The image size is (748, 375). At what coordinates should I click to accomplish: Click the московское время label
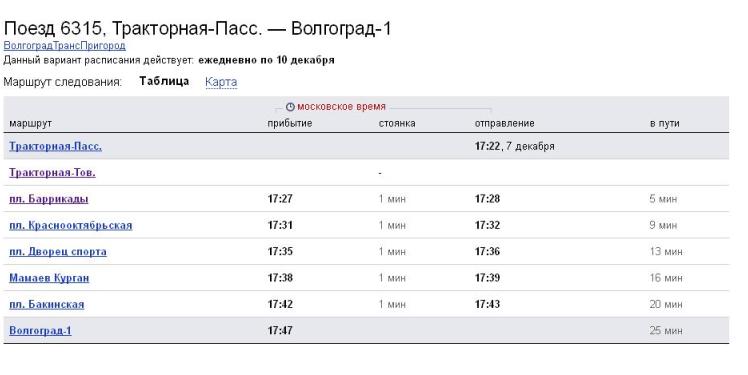(x=341, y=107)
